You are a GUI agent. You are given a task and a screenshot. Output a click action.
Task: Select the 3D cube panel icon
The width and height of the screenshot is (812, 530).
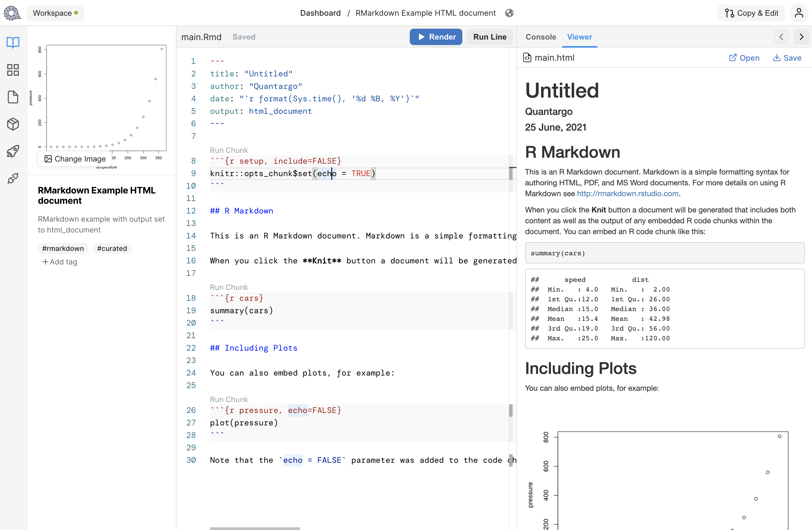(13, 124)
